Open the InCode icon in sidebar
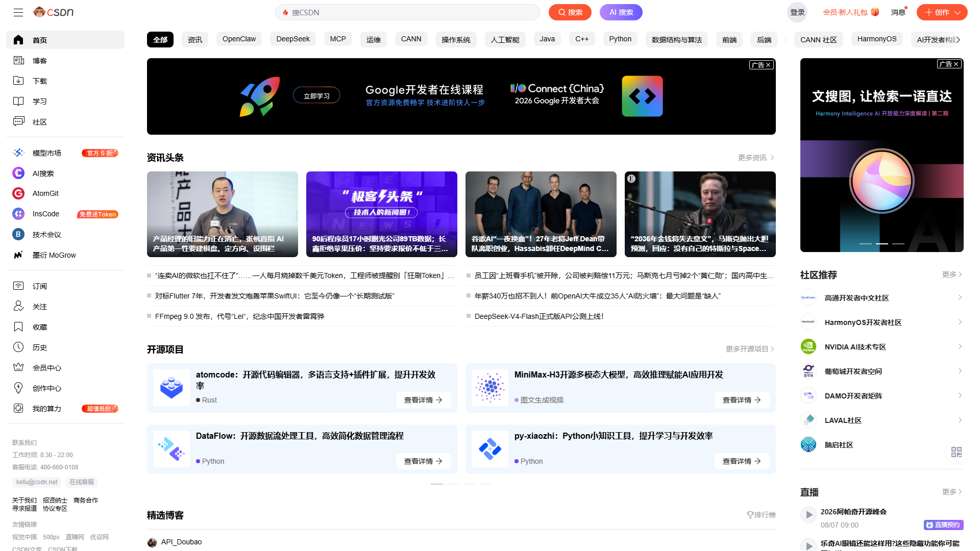 tap(18, 214)
